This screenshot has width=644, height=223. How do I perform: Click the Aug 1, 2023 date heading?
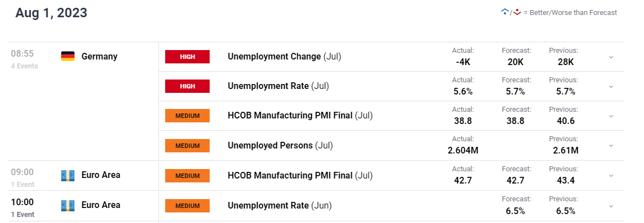51,13
